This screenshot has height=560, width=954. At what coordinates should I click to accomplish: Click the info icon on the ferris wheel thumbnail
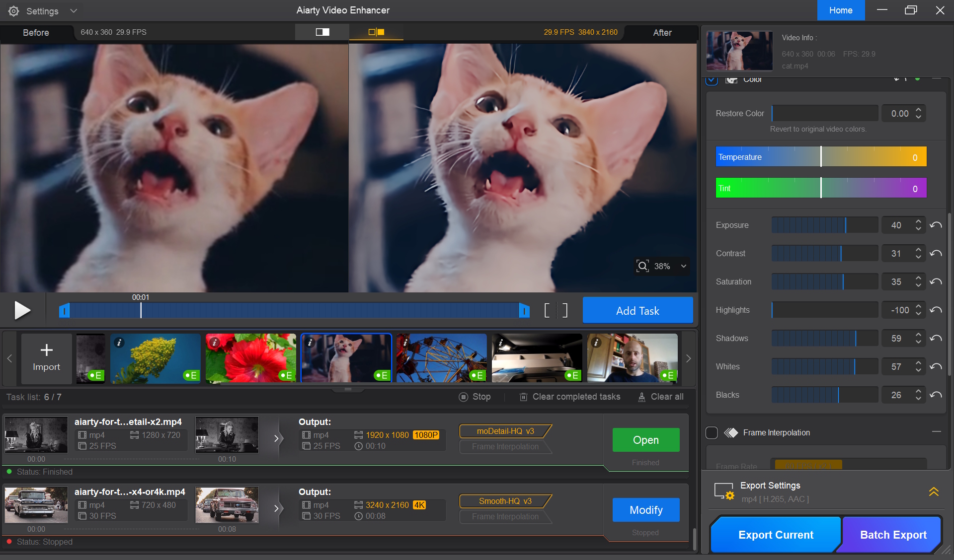[x=405, y=343]
